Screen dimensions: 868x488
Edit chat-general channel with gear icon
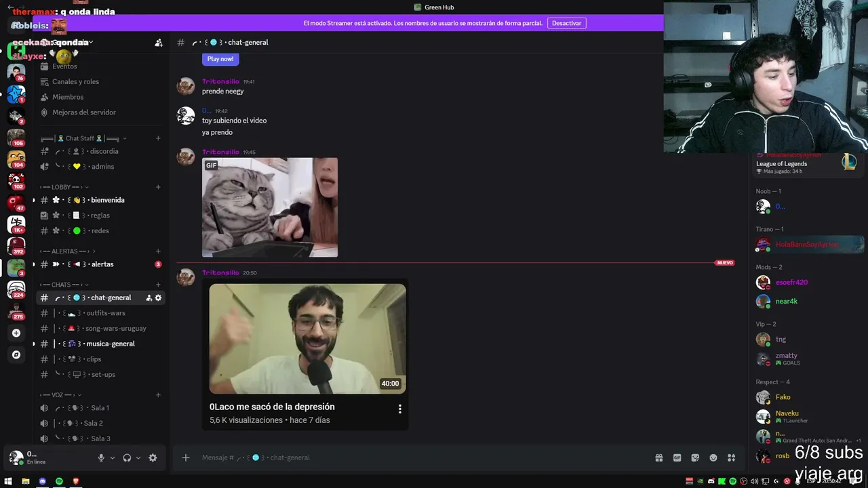[158, 298]
